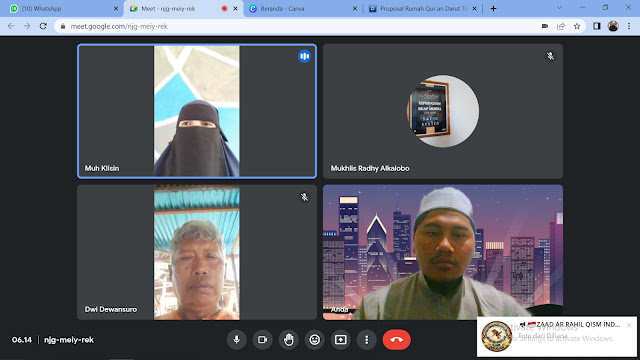Turn off the camera in Meet
Image resolution: width=640 pixels, height=360 pixels.
pos(262,340)
